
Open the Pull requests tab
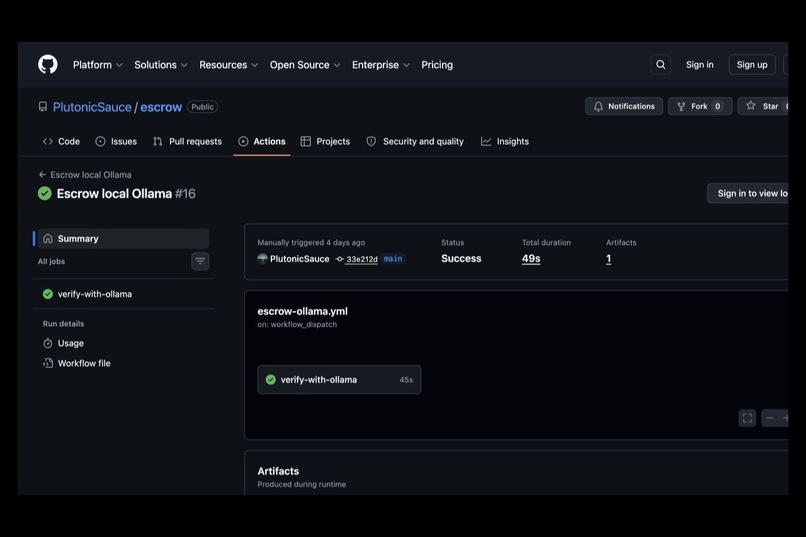tap(187, 141)
